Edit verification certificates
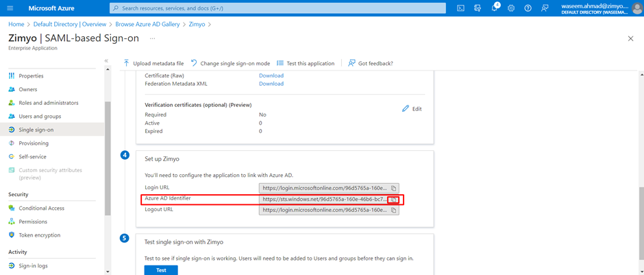The image size is (644, 275). [x=412, y=109]
